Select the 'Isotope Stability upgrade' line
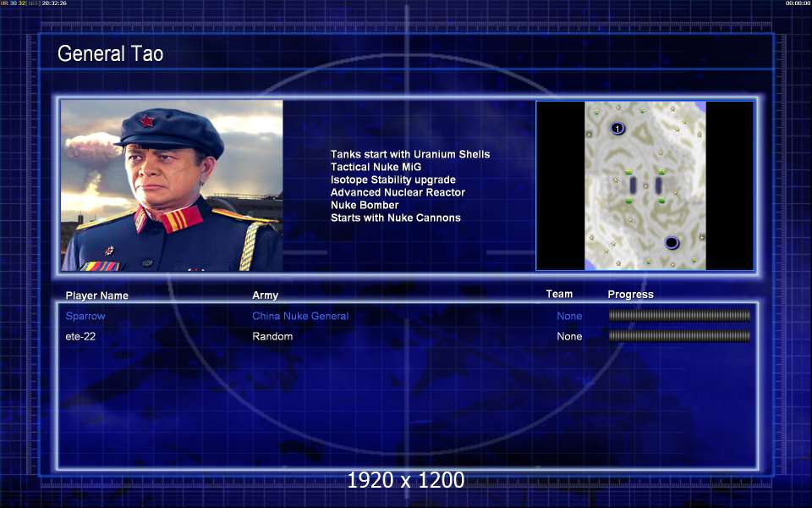 393,179
